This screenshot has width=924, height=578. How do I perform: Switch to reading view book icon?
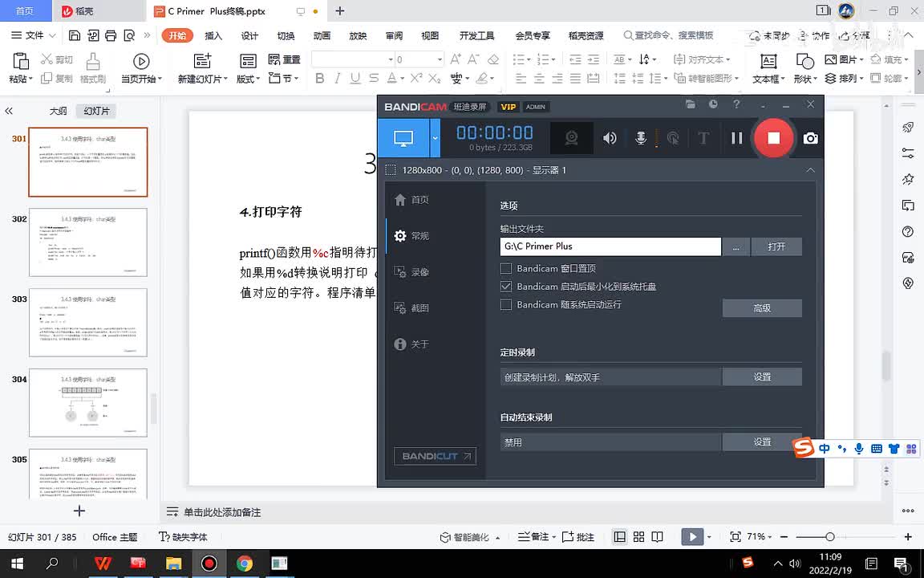pos(657,537)
